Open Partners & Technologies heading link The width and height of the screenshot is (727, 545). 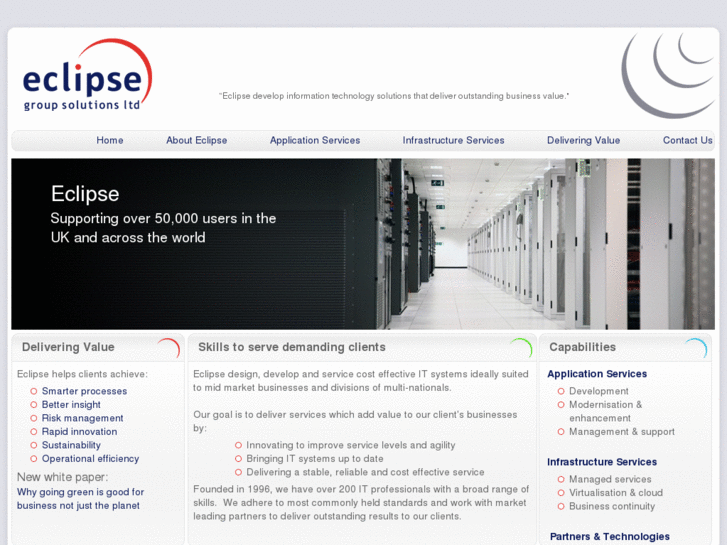pos(610,536)
